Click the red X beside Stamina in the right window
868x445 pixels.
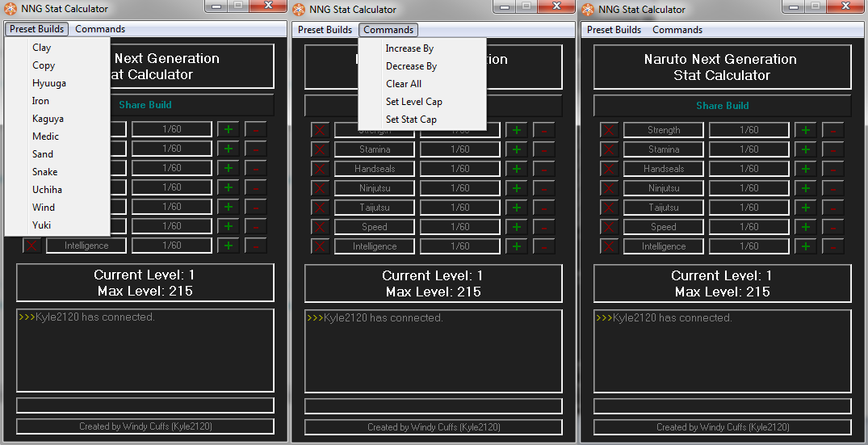coord(609,149)
